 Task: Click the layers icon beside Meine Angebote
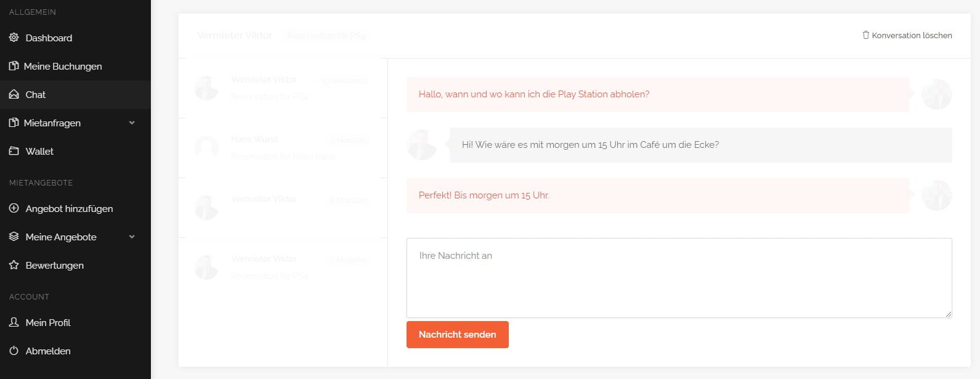click(x=14, y=237)
